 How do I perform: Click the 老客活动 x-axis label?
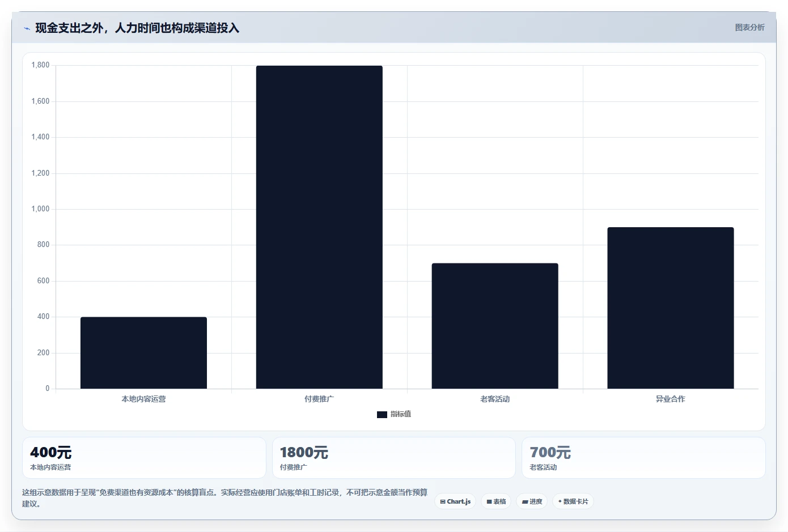click(x=495, y=399)
